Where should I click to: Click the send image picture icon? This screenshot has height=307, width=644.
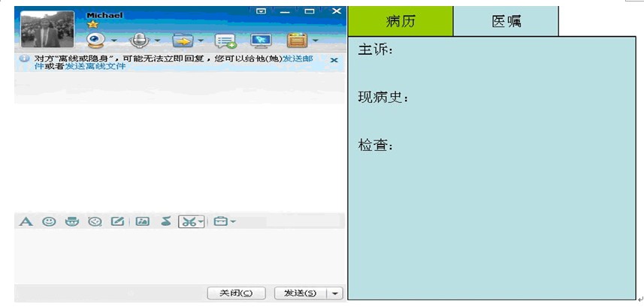tap(142, 221)
